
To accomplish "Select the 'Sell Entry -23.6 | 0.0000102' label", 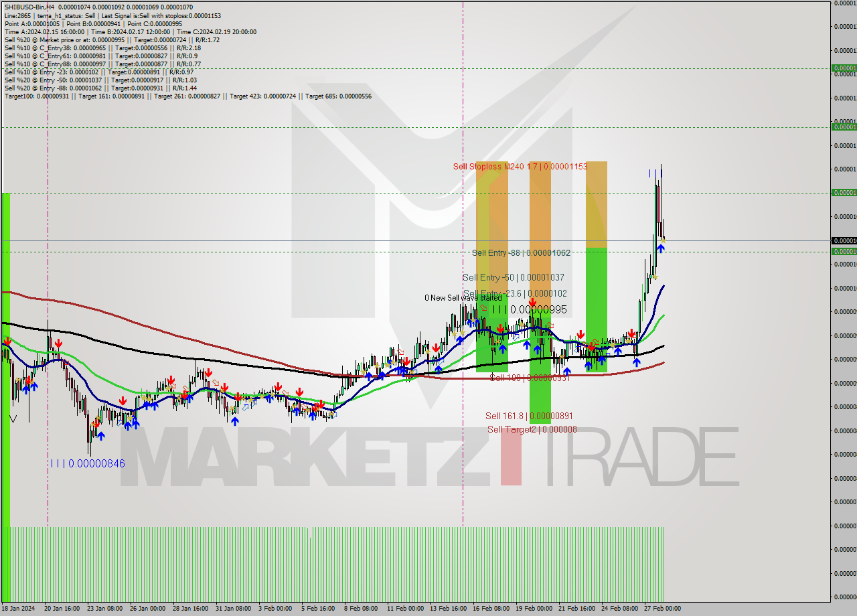I will (515, 293).
